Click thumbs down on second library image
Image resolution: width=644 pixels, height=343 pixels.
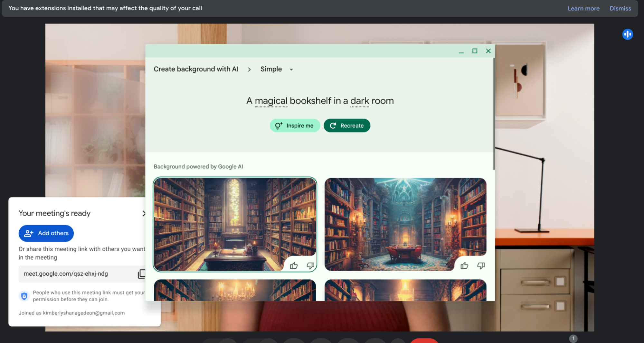pyautogui.click(x=481, y=265)
